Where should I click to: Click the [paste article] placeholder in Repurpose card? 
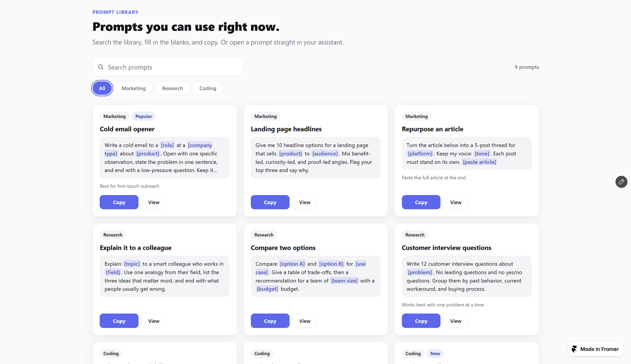coord(479,162)
